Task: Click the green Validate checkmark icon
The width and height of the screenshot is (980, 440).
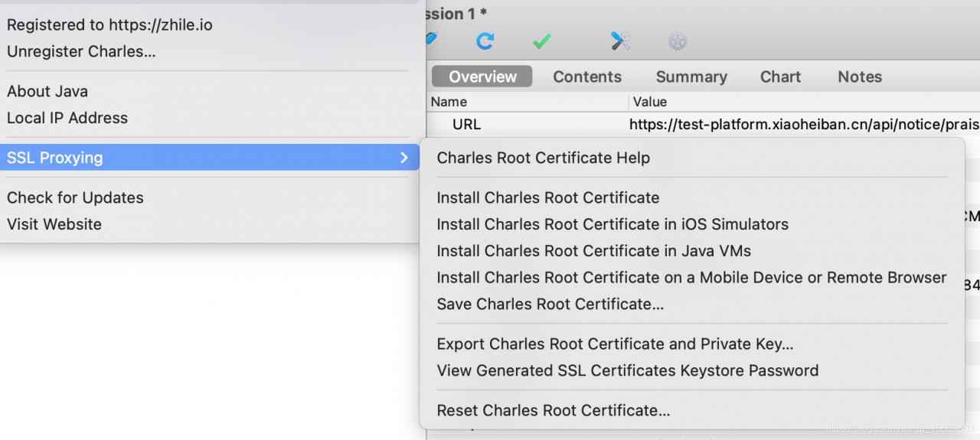Action: pos(542,41)
